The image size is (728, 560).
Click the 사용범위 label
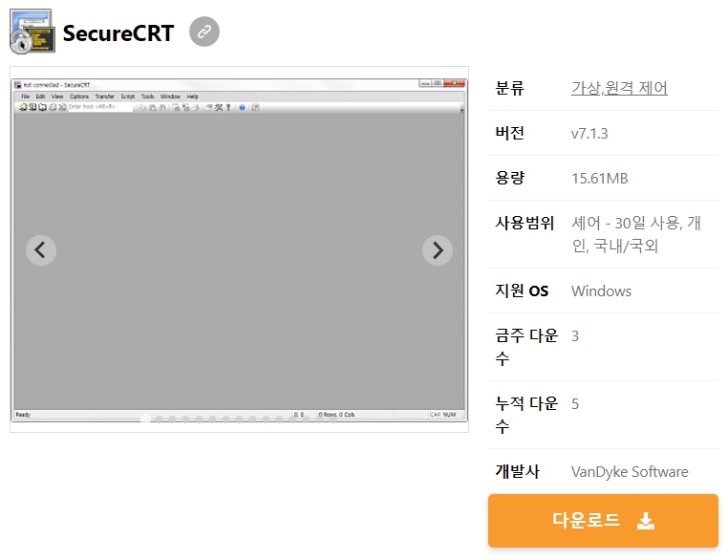coord(525,224)
